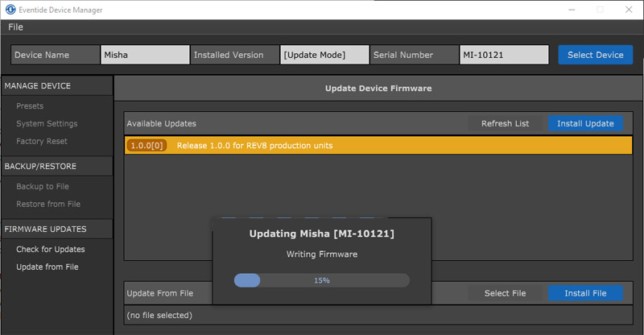
Task: Click the Select File button
Action: [x=506, y=293]
